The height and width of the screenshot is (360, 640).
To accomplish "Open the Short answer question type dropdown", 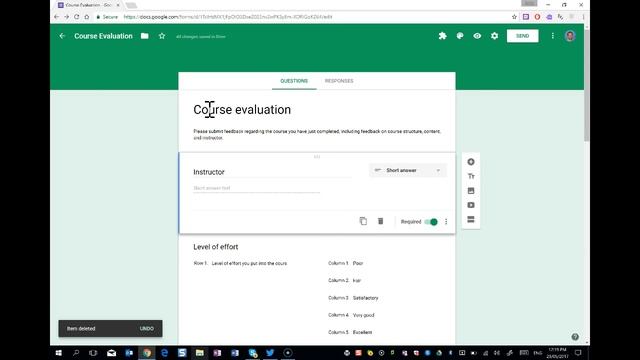I will point(408,170).
